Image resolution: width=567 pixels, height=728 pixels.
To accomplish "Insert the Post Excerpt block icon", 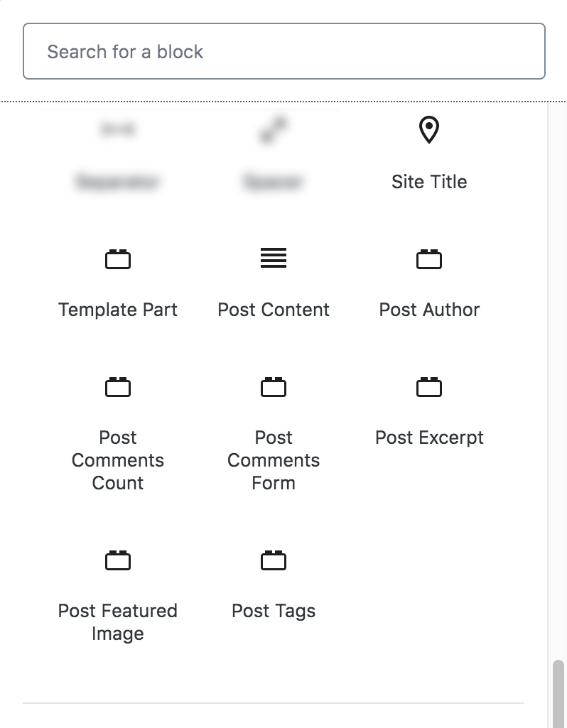I will (429, 387).
